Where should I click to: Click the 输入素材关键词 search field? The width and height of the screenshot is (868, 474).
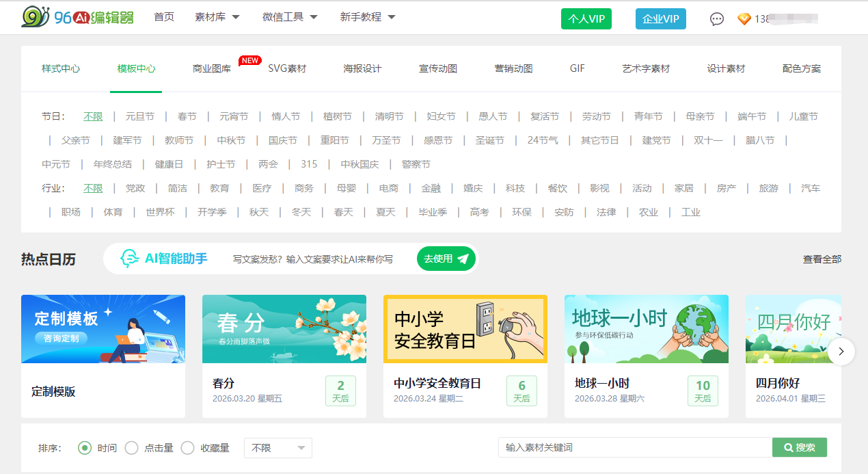635,447
